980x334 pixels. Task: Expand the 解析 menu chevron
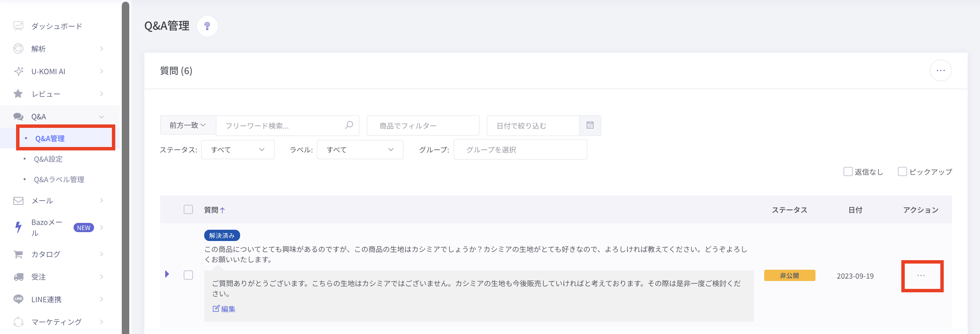[x=102, y=49]
